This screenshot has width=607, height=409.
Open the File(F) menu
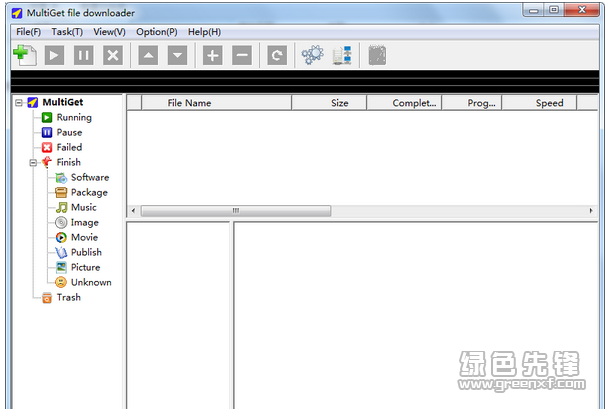pyautogui.click(x=29, y=32)
